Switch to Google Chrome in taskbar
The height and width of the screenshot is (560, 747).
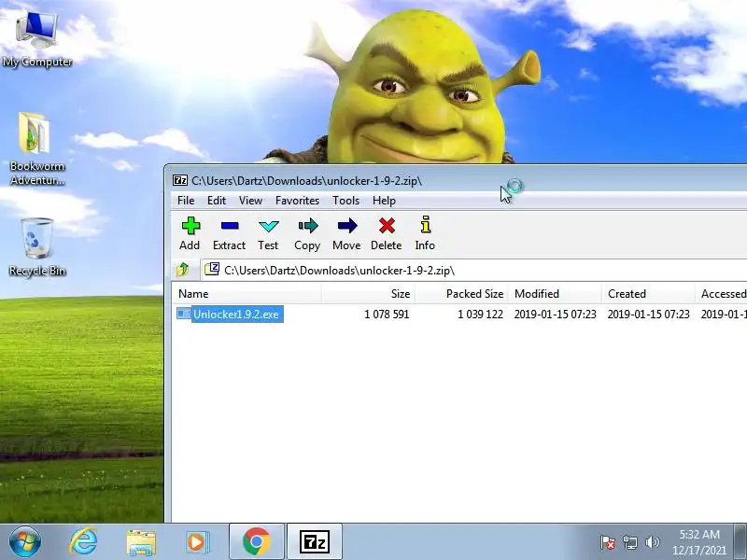click(256, 541)
